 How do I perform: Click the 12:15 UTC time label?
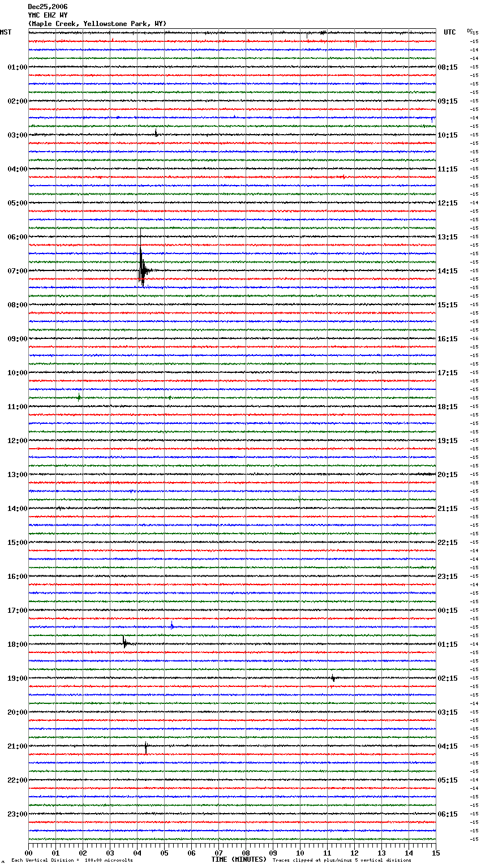[448, 203]
